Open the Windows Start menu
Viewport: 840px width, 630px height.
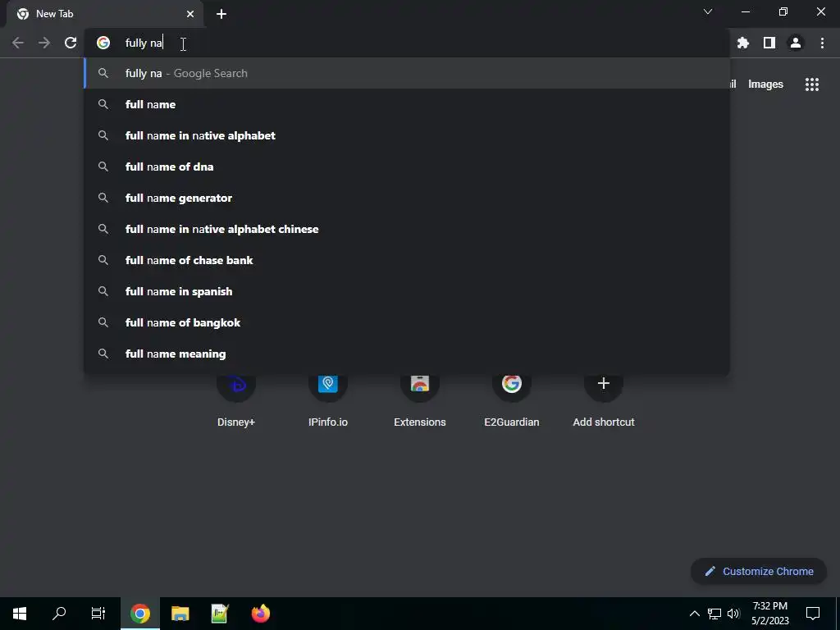pos(20,614)
